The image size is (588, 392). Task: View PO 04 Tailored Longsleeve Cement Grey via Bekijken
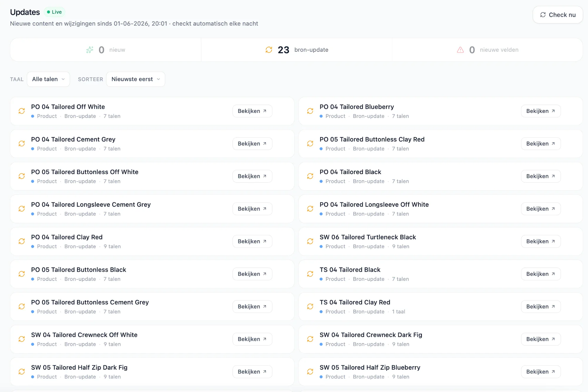click(x=252, y=209)
